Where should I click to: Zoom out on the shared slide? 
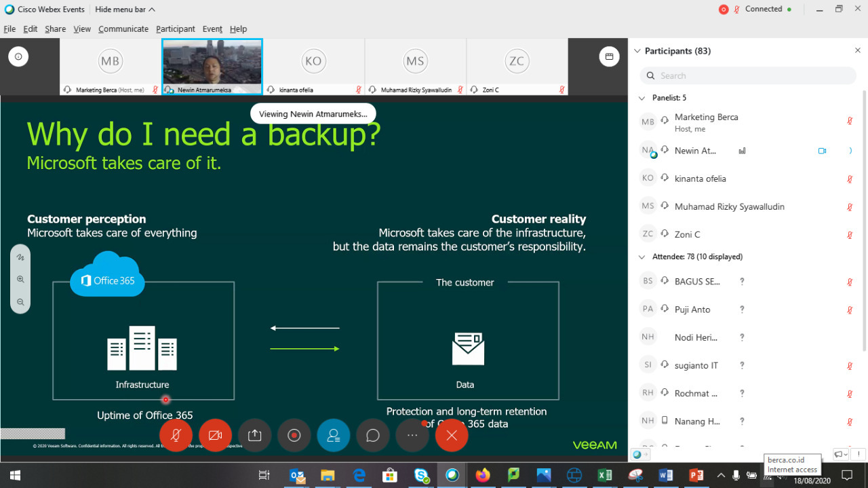tap(20, 302)
